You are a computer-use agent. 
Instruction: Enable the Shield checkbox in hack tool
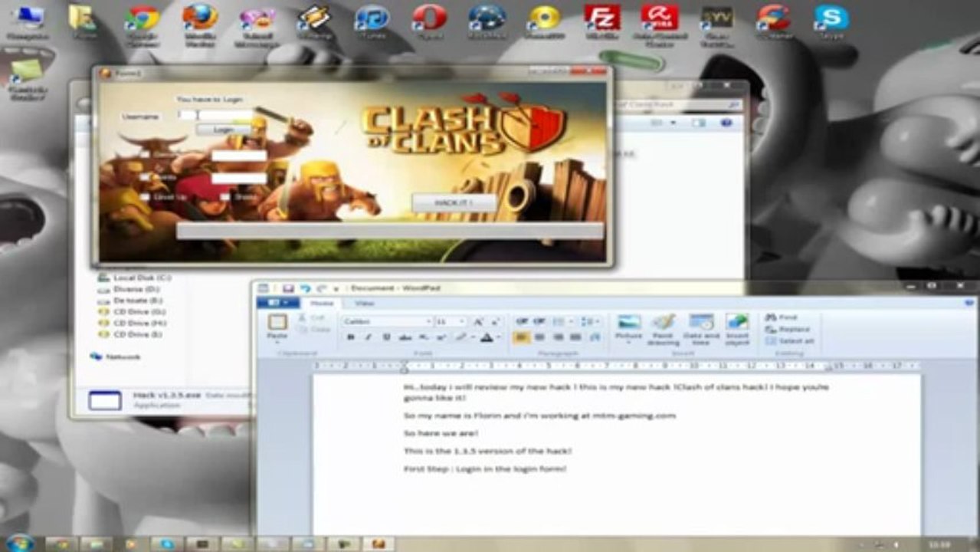pos(225,197)
